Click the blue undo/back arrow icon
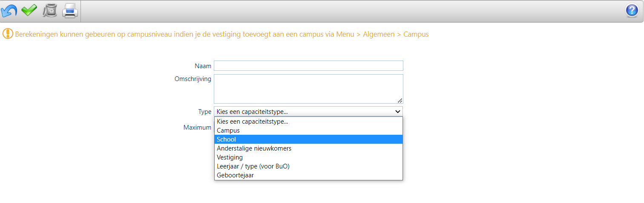This screenshot has width=644, height=203. [9, 11]
